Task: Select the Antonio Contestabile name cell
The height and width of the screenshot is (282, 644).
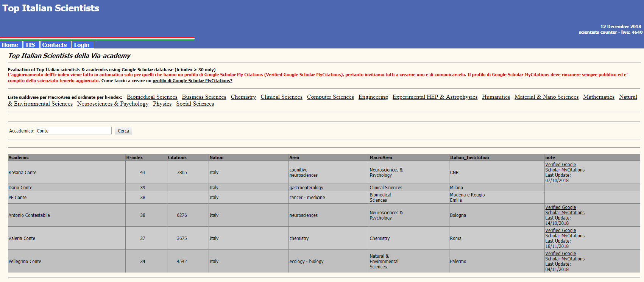Action: [67, 215]
